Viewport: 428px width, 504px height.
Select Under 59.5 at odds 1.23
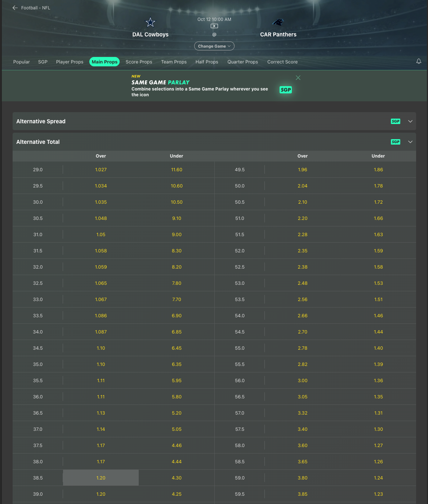point(378,494)
